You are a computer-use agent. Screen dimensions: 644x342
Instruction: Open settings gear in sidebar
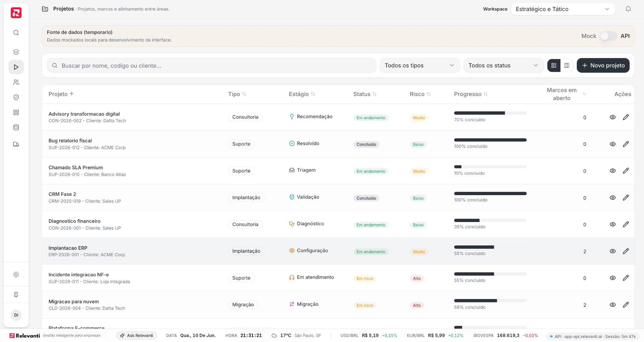[16, 275]
